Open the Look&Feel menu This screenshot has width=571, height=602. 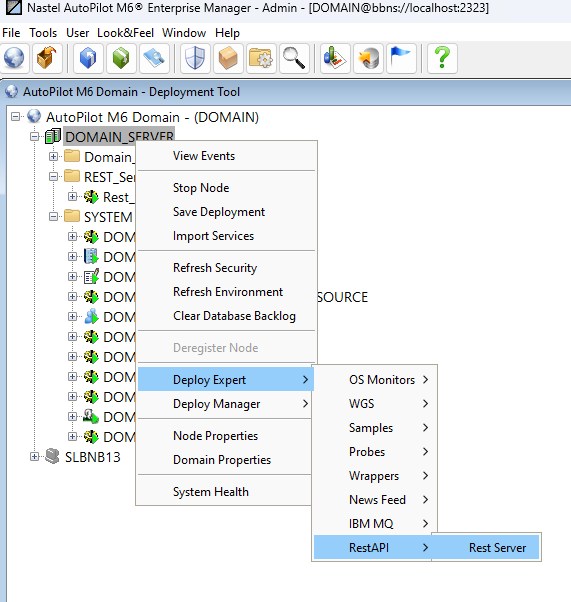126,33
